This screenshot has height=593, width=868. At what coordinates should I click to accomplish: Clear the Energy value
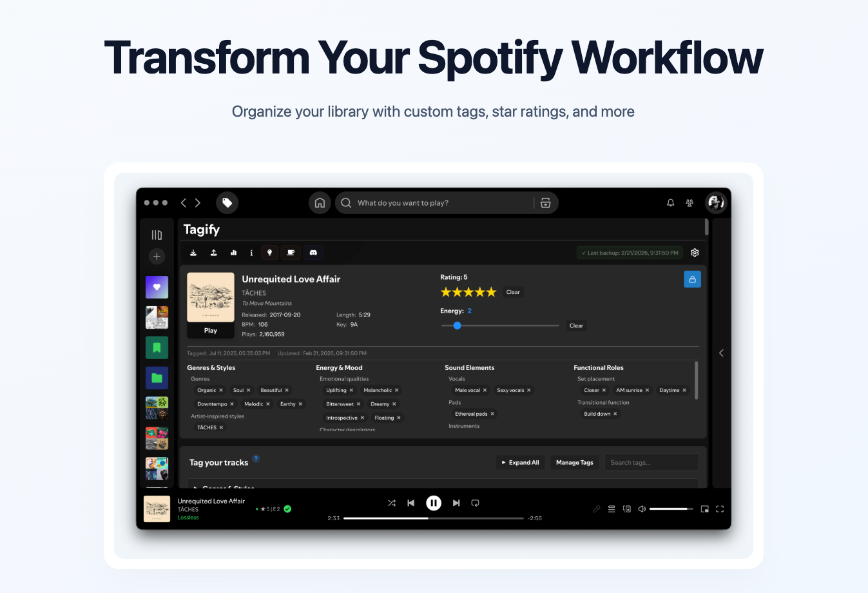[576, 326]
